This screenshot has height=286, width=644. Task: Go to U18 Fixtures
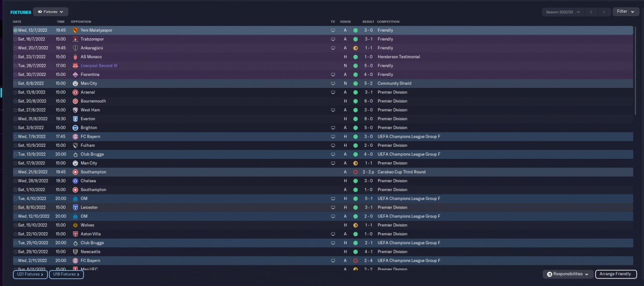point(66,274)
